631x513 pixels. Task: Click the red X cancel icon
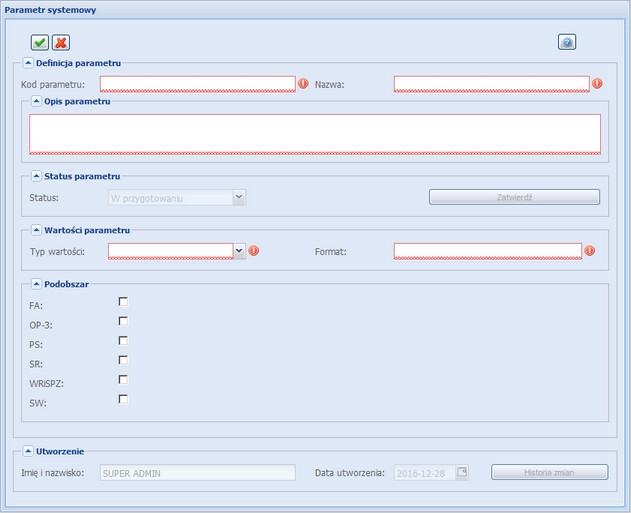tap(61, 42)
